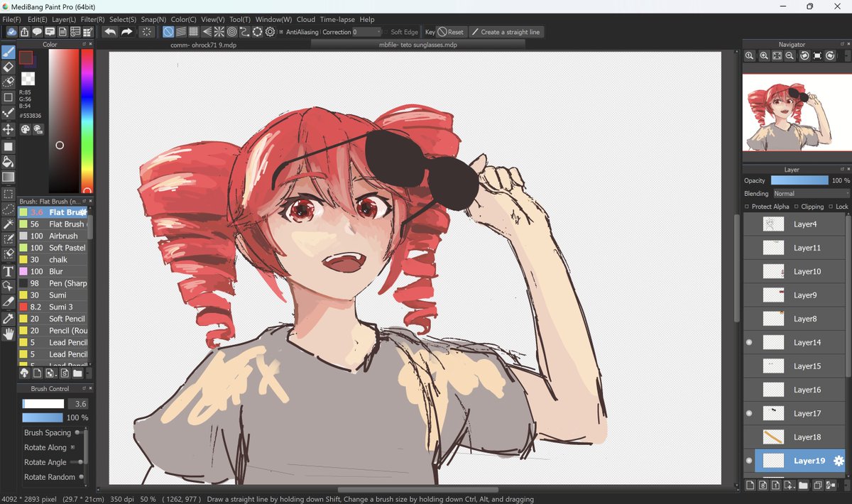852x504 pixels.
Task: Toggle the Soft Edge checkbox
Action: 386,32
